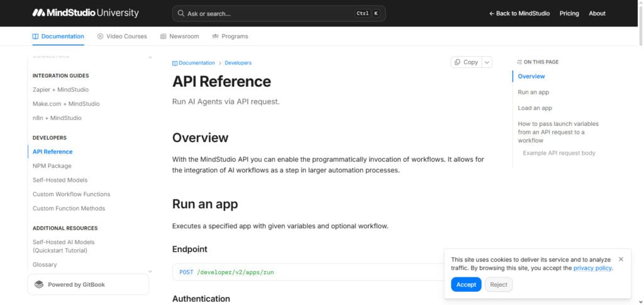The width and height of the screenshot is (644, 305).
Task: Open Custom Function Methods page
Action: pos(69,209)
